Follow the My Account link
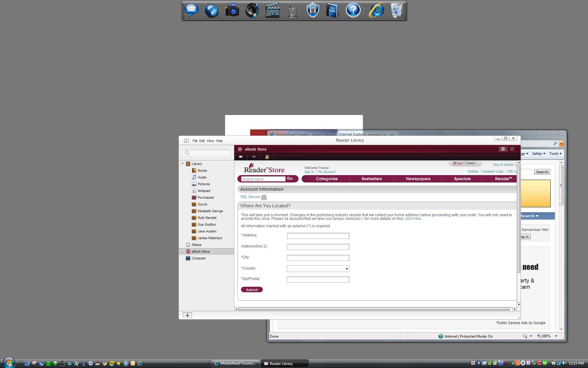588x368 pixels. pos(326,172)
